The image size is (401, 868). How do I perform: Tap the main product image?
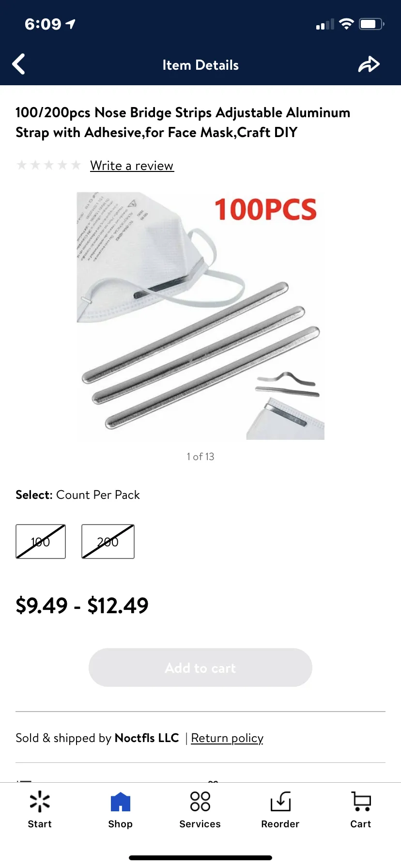(x=200, y=316)
